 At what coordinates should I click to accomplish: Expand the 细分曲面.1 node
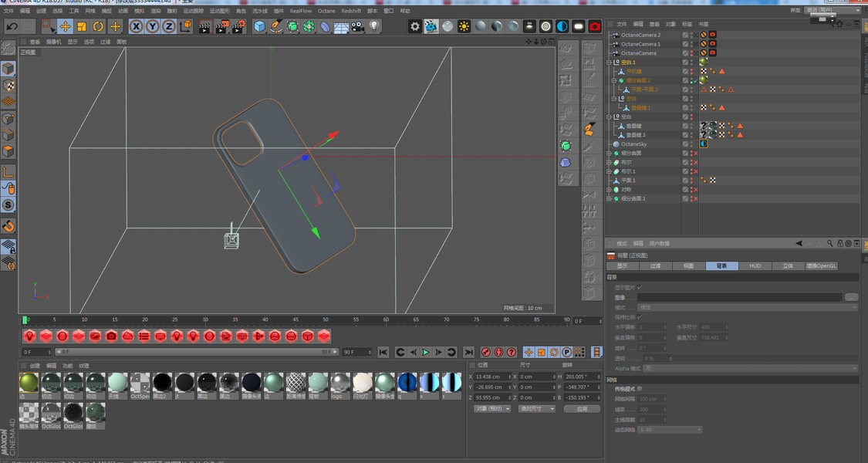coord(609,198)
